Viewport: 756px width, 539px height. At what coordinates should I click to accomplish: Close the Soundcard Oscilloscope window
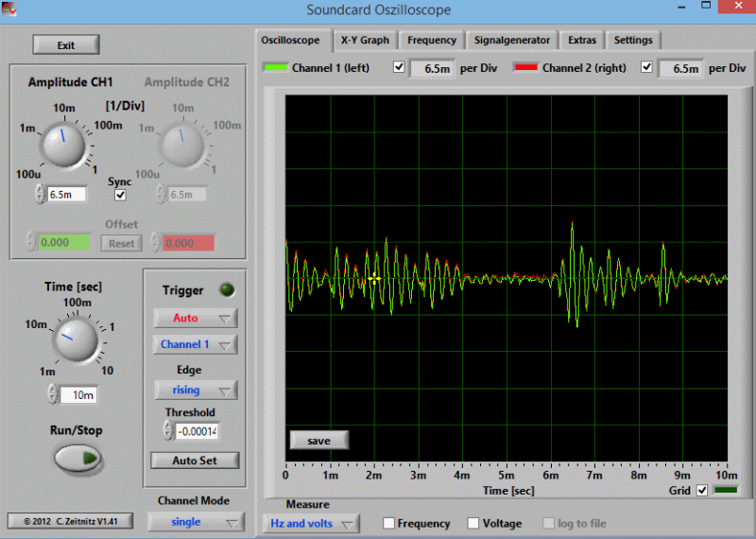pos(738,7)
